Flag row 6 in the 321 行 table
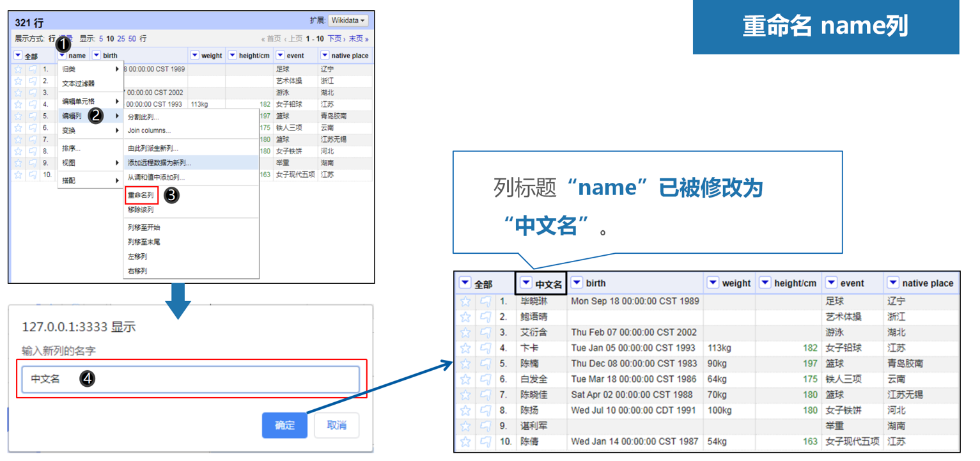The width and height of the screenshot is (980, 461). coord(32,128)
